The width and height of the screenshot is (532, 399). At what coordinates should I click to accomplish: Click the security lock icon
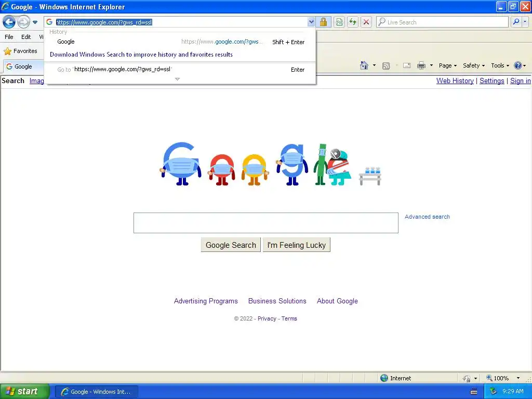pos(323,22)
